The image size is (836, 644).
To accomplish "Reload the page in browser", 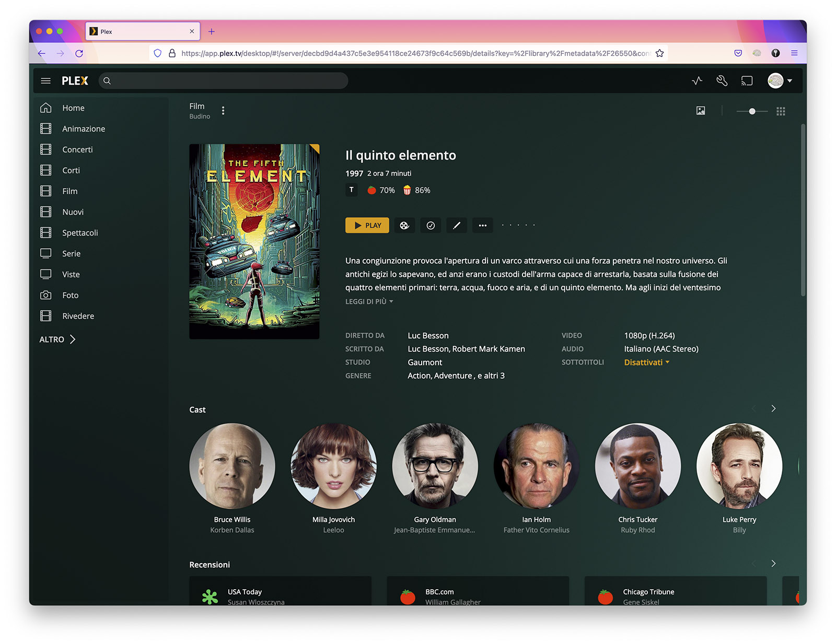I will pyautogui.click(x=79, y=53).
